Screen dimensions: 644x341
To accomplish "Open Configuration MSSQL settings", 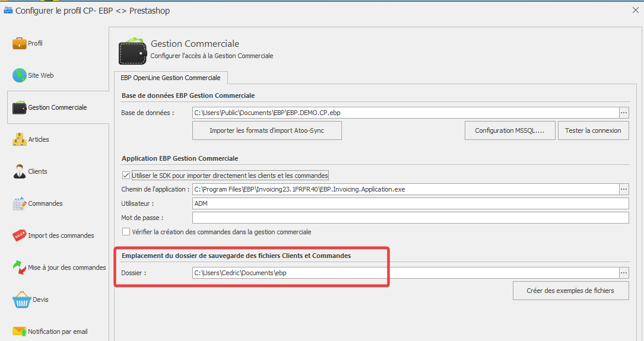I will tap(510, 130).
